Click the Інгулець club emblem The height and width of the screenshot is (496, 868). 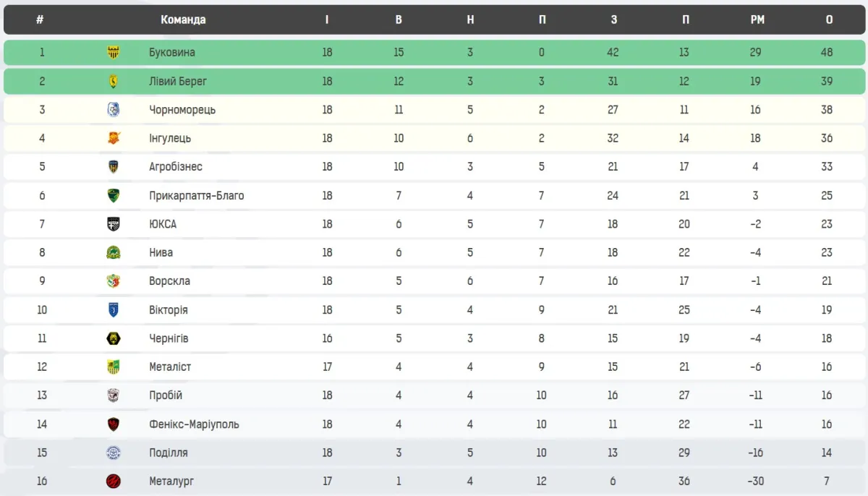(114, 138)
